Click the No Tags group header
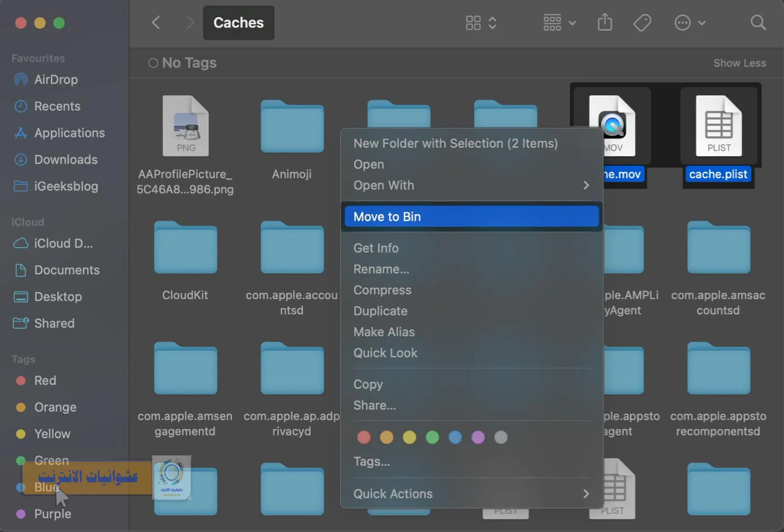This screenshot has width=784, height=532. [182, 63]
